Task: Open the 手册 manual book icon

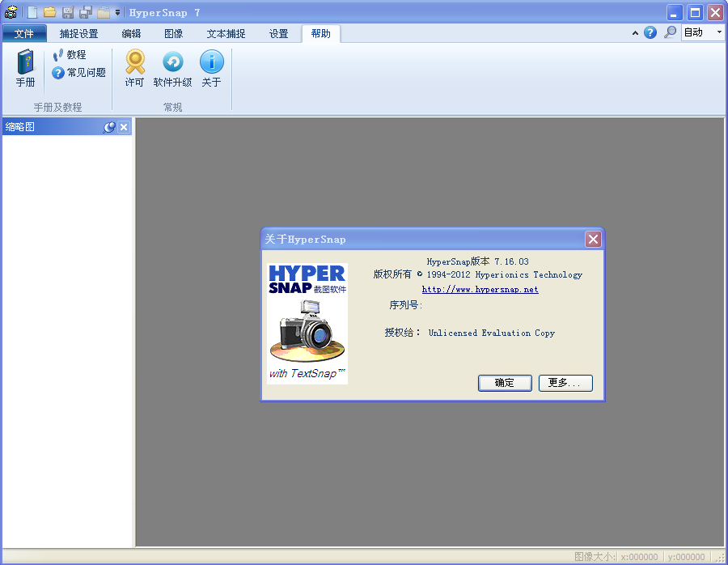Action: (x=26, y=68)
